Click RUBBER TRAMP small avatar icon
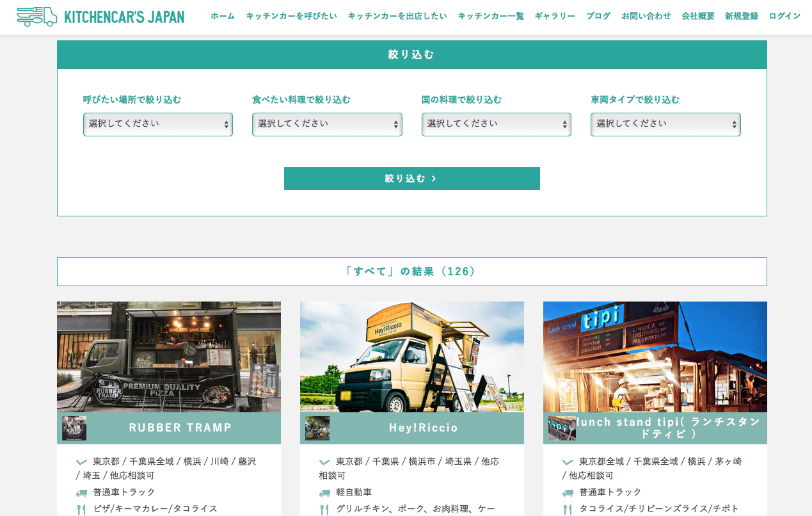The image size is (812, 516). click(74, 428)
